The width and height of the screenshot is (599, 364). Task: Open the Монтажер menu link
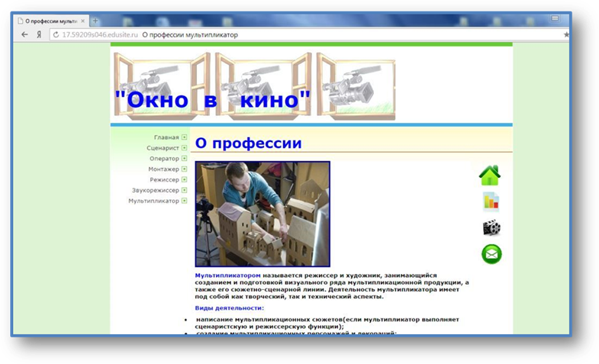pos(163,169)
